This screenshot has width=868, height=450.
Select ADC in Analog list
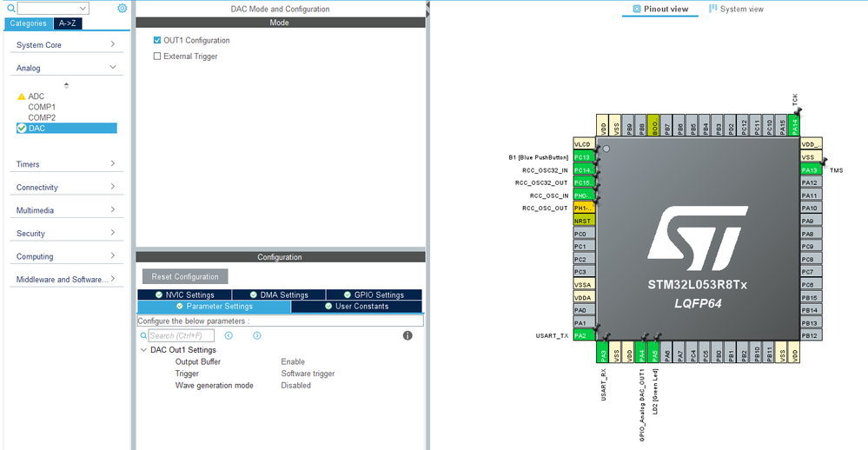(x=36, y=96)
